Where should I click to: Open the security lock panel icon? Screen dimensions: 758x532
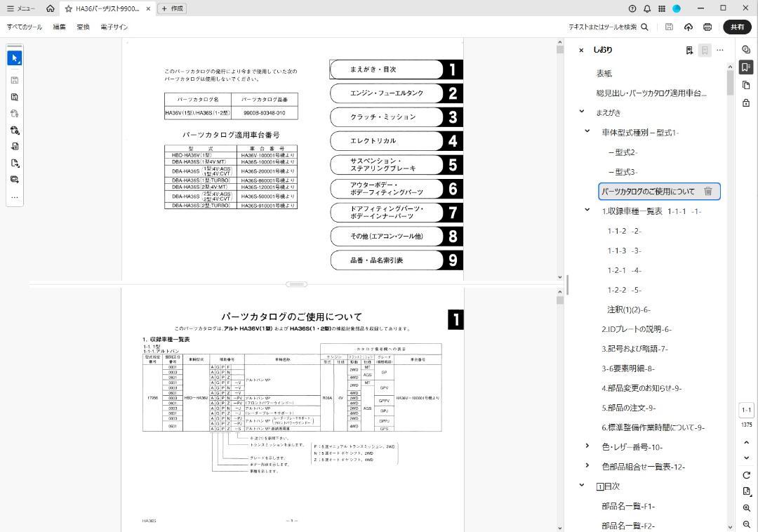pos(746,103)
